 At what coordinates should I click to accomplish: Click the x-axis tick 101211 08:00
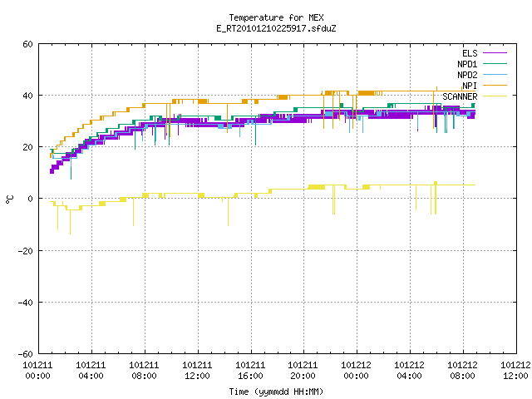(x=144, y=371)
